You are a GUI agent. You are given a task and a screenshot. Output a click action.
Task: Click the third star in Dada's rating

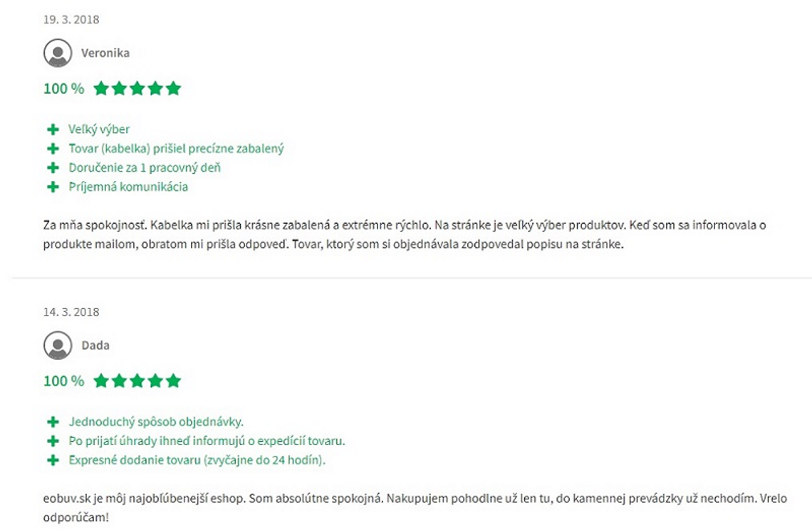coord(137,381)
